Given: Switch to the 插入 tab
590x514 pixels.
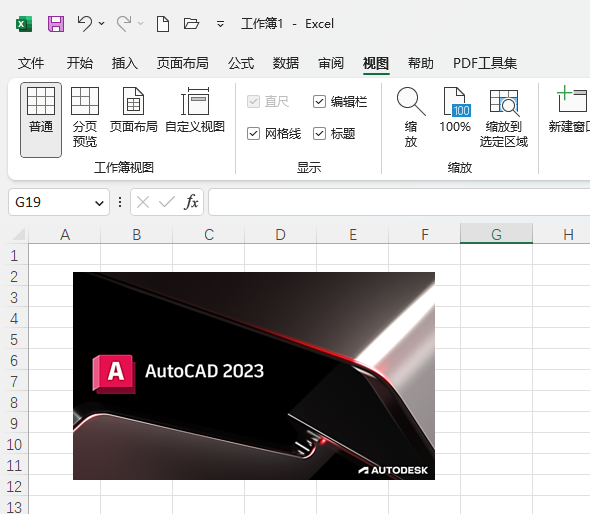Looking at the screenshot, I should pyautogui.click(x=125, y=63).
